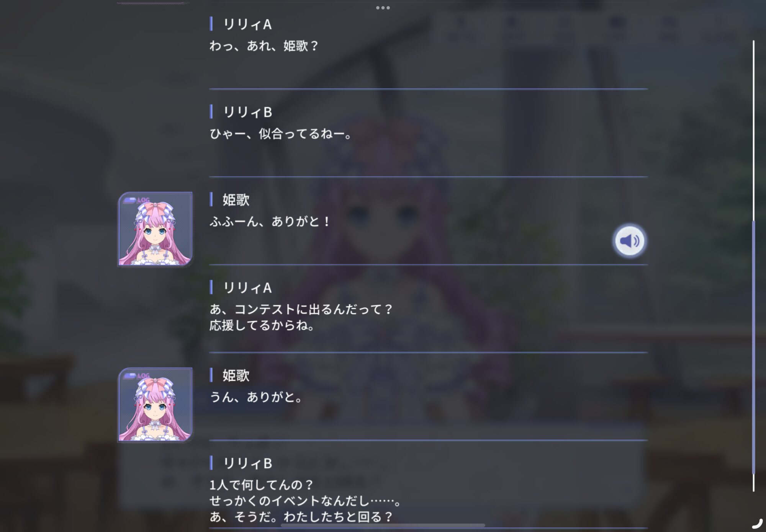Tap 姫歌's avatar beside ふふーん、ありがと！
The height and width of the screenshot is (532, 766).
point(155,229)
